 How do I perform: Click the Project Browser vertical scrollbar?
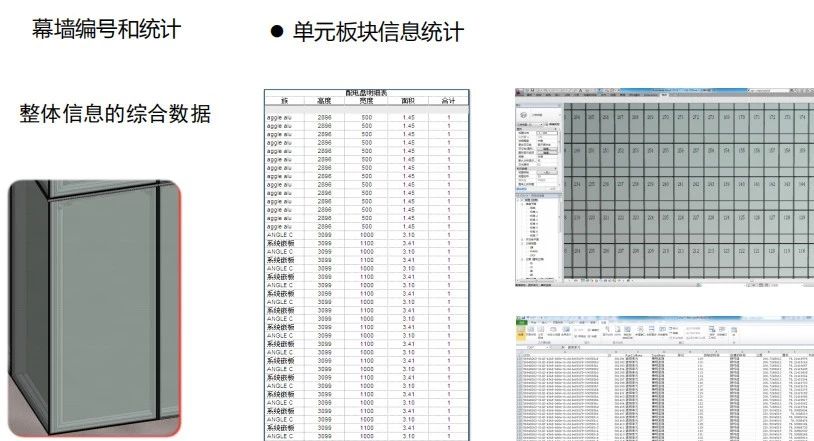click(560, 239)
